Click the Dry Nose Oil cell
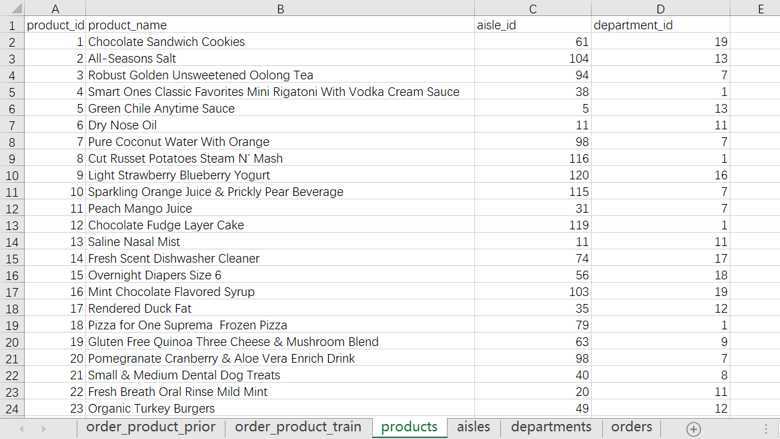The image size is (780, 439). (x=280, y=125)
